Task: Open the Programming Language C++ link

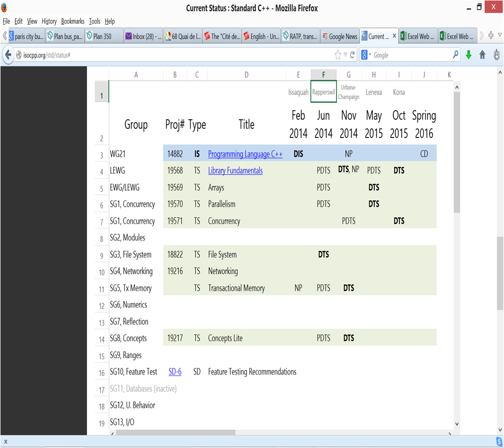Action: point(245,154)
